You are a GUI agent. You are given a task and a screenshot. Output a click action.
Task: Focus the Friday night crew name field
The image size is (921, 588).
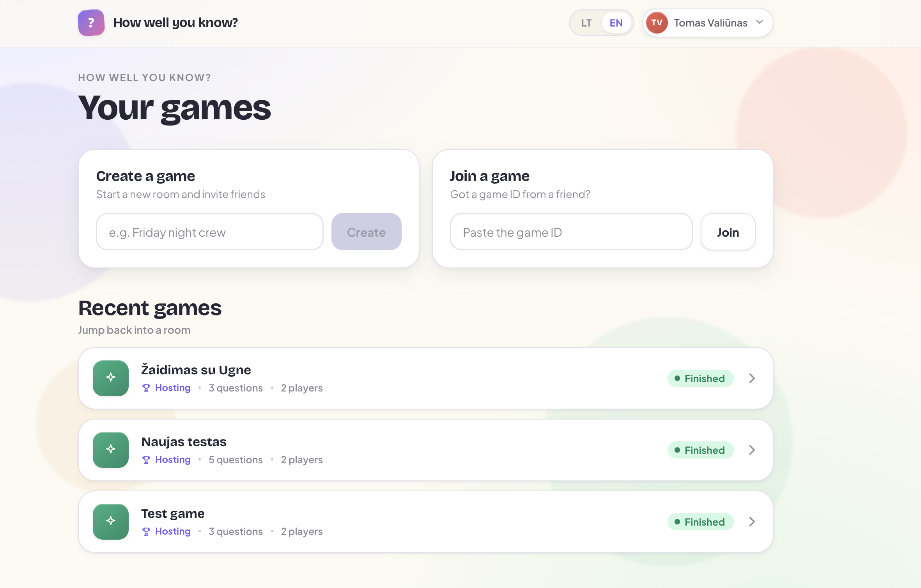coord(210,232)
